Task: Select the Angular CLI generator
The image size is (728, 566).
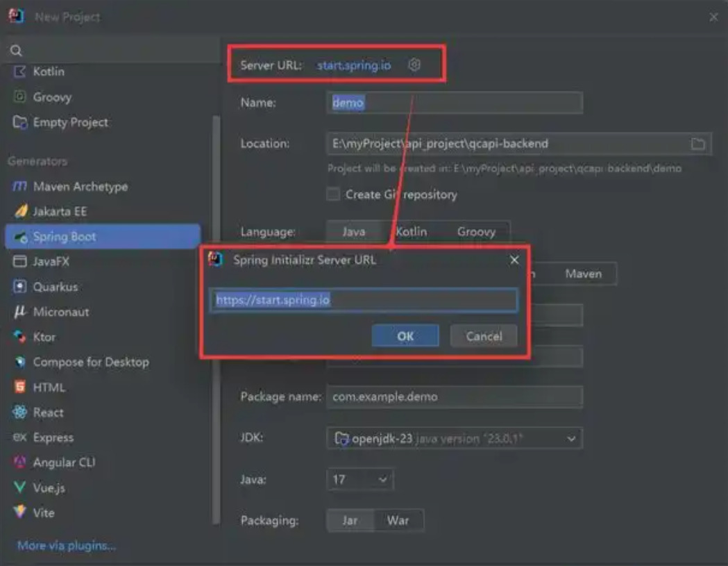Action: [x=103, y=462]
